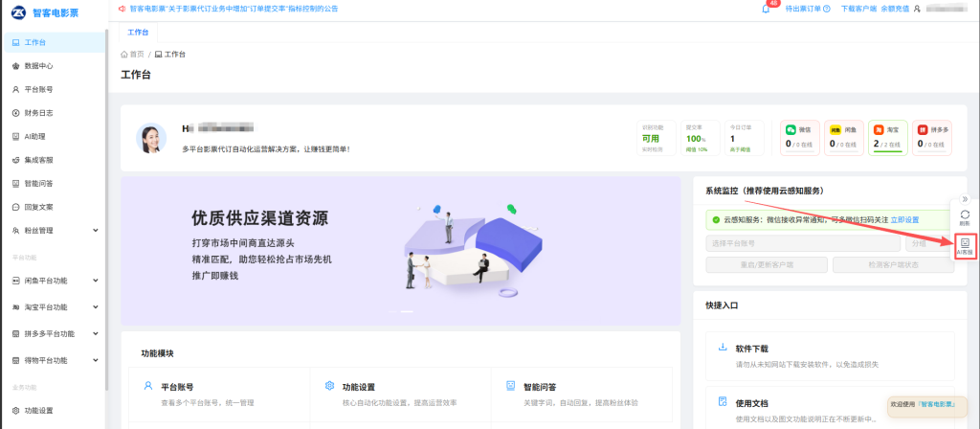Click 待出票订单 link
Screen dimensions: 980x429
[803, 9]
